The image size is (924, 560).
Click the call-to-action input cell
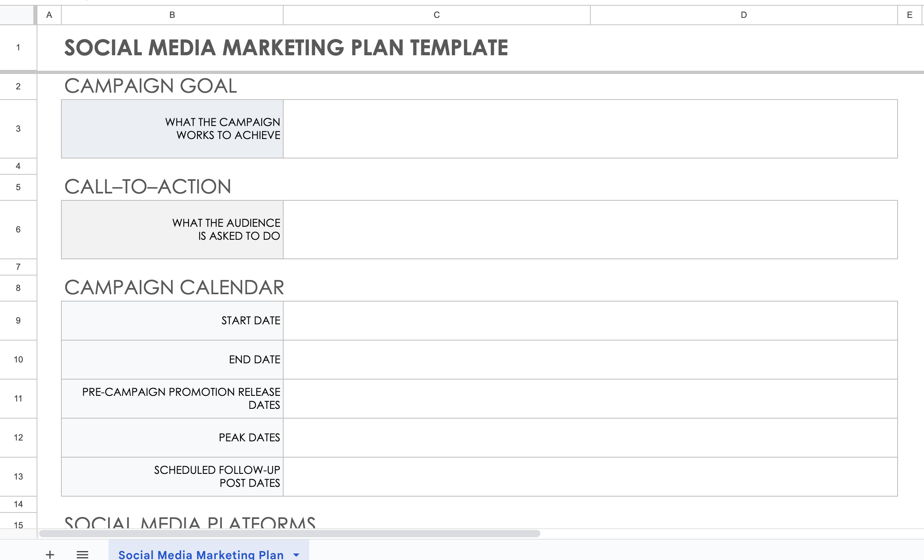[590, 230]
